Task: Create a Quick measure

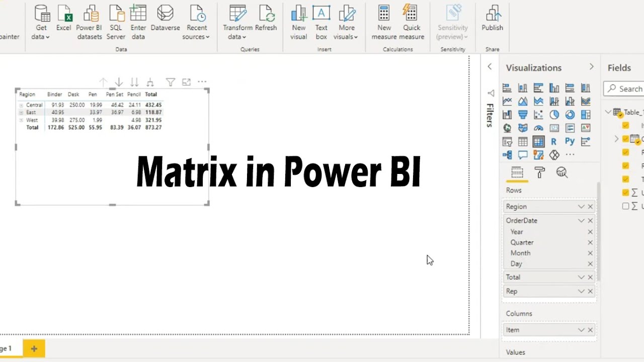Action: [411, 23]
